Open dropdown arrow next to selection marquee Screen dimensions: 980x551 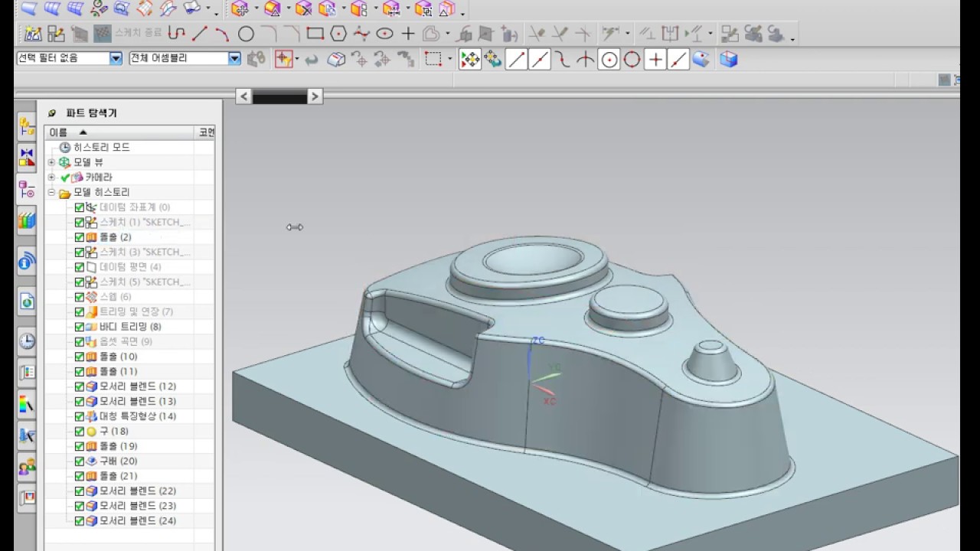pyautogui.click(x=450, y=59)
